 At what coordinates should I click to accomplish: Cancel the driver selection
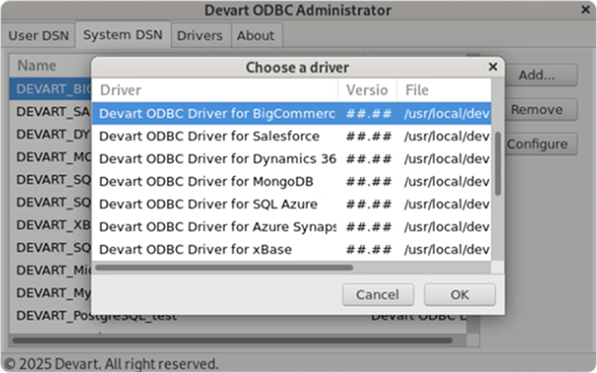(x=378, y=295)
